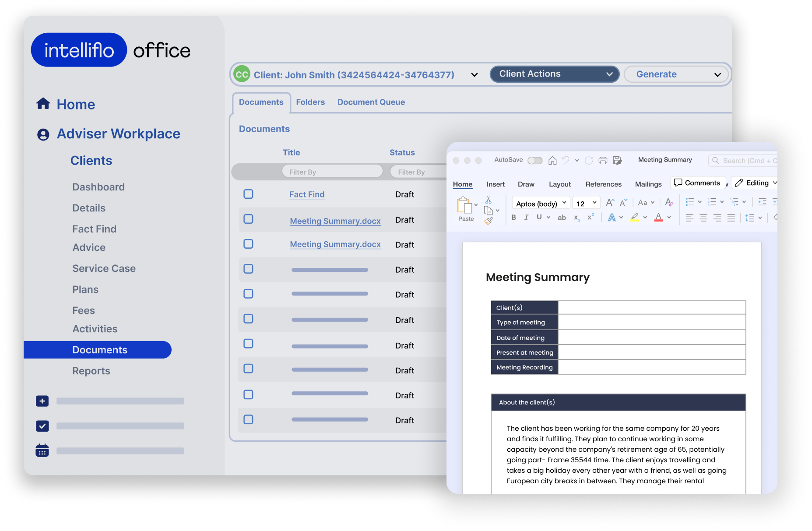Screen dimensions: 812x531
Task: Check the last document row checkbox
Action: coord(248,419)
